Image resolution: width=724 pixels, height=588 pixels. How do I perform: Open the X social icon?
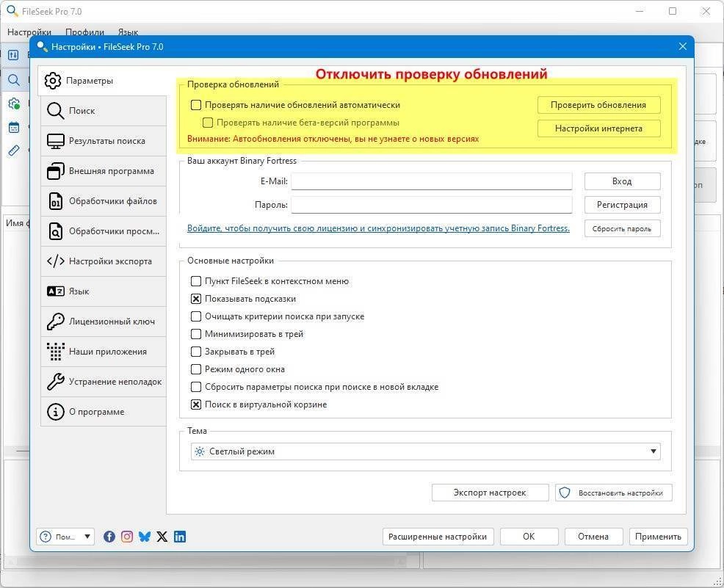pos(162,537)
